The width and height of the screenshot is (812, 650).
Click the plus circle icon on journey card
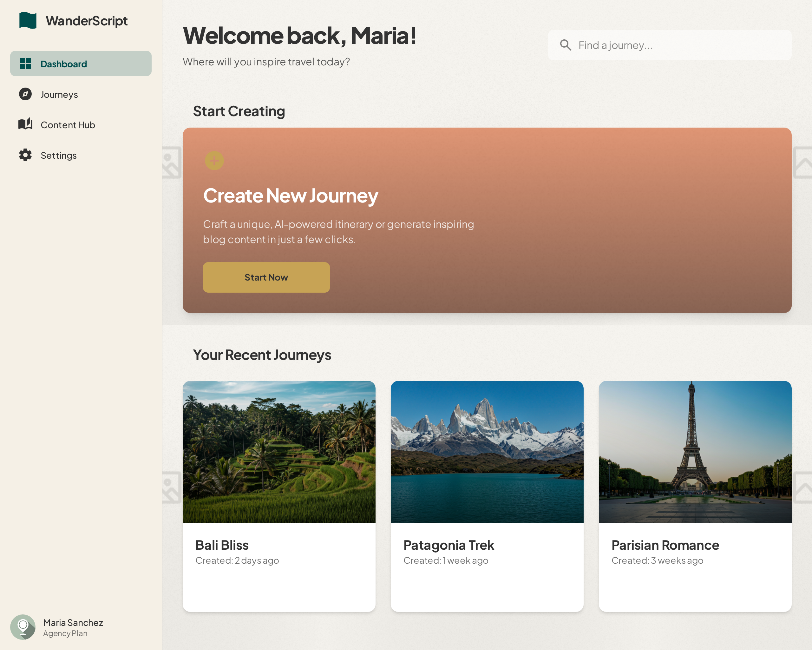click(214, 161)
